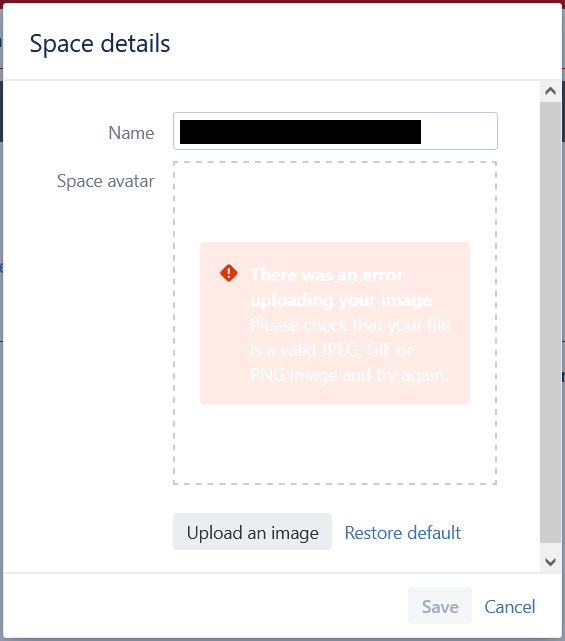This screenshot has height=641, width=565.
Task: Click the Name field label
Action: pyautogui.click(x=131, y=133)
